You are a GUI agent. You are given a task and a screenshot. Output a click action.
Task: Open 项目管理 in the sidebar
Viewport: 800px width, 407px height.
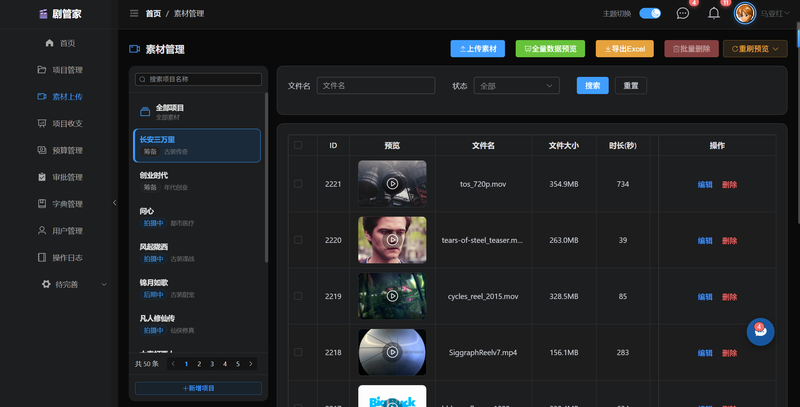pyautogui.click(x=67, y=70)
